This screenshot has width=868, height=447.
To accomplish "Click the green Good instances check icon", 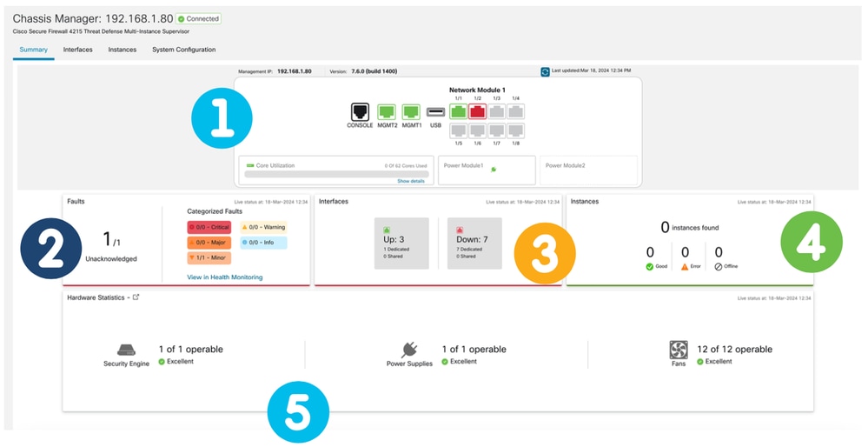I will click(650, 266).
